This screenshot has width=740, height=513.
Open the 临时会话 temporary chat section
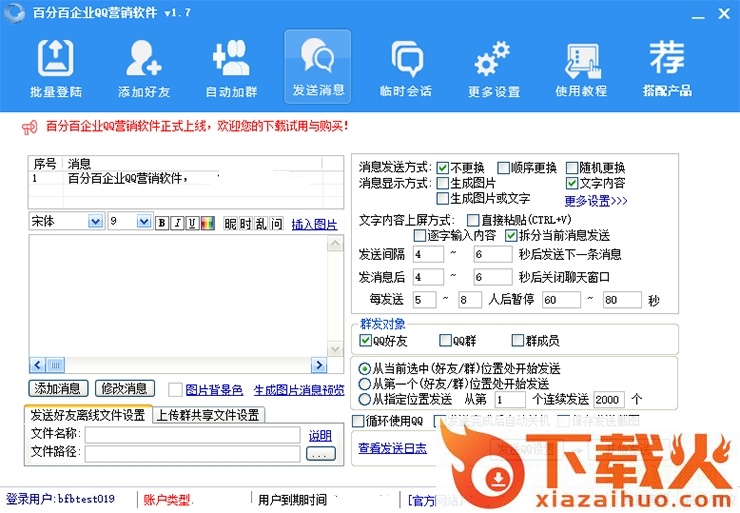pyautogui.click(x=406, y=68)
